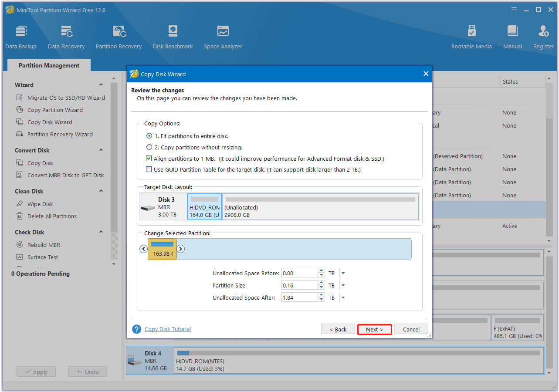The image size is (559, 392).
Task: Click the help question mark icon in wizard
Action: 137,329
